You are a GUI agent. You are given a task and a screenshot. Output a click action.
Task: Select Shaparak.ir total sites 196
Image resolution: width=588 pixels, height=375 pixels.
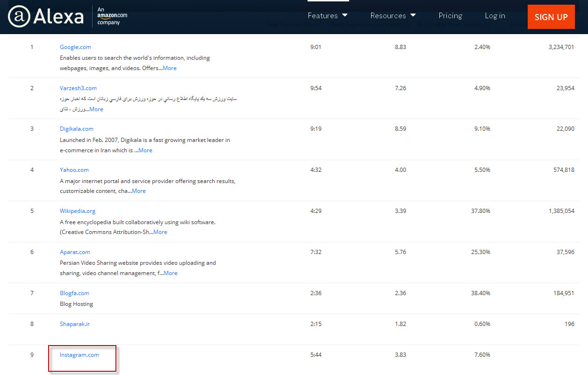coord(570,324)
